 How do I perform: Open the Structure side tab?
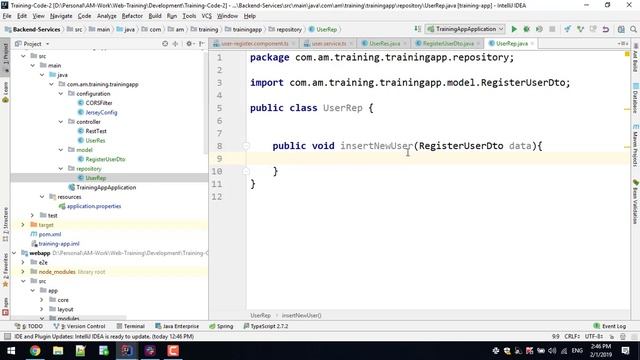pyautogui.click(x=5, y=224)
